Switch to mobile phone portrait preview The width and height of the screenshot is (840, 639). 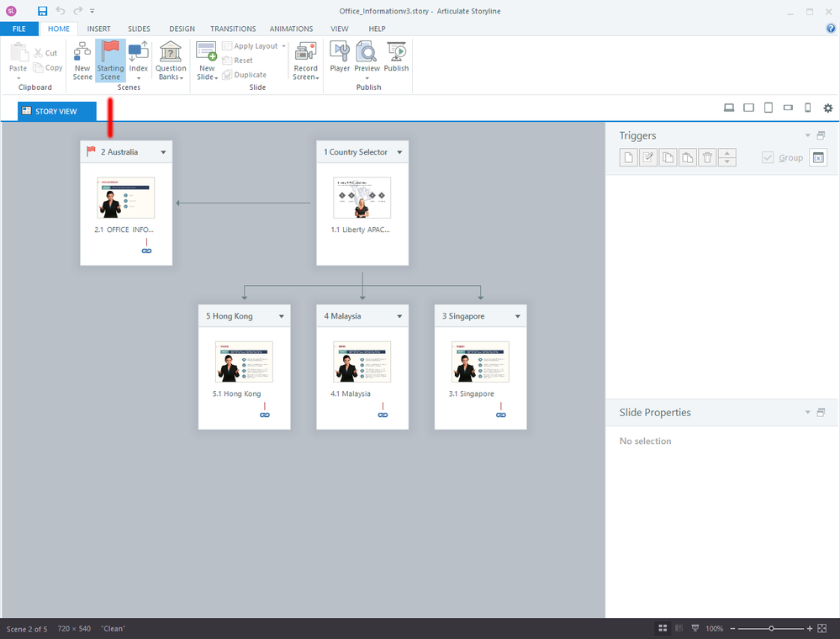click(x=808, y=108)
